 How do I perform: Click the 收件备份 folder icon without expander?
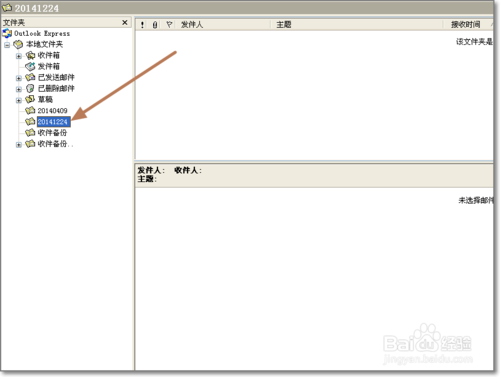(x=30, y=133)
